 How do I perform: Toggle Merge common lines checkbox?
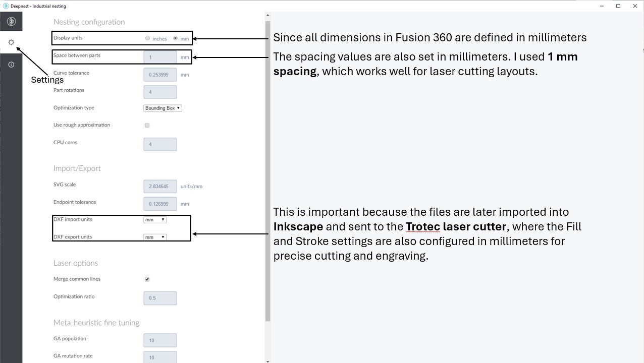(147, 279)
